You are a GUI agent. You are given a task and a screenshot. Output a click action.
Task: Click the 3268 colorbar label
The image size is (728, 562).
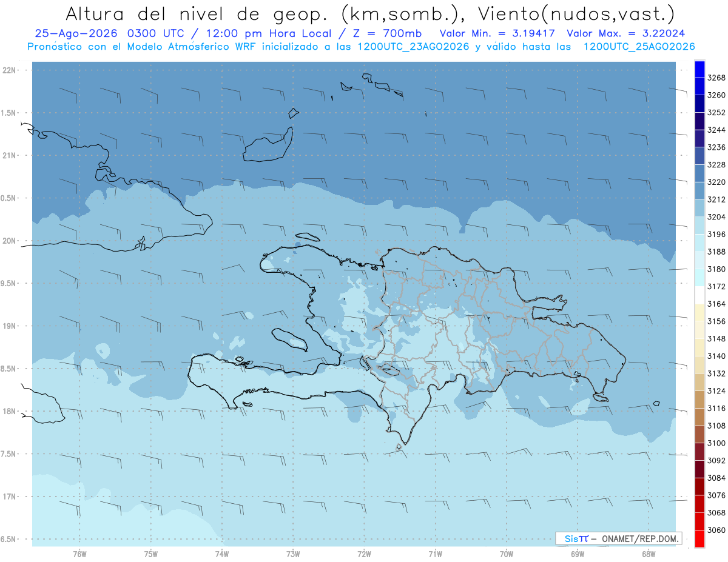(x=716, y=78)
